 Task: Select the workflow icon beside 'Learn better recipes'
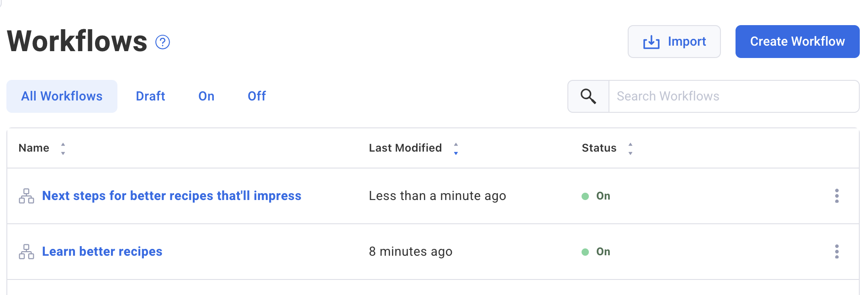coord(27,251)
